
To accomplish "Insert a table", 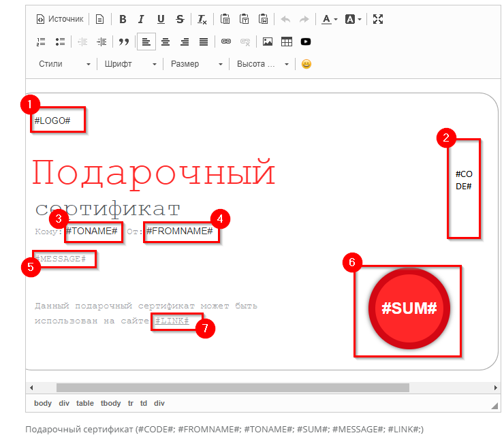I will tap(287, 42).
